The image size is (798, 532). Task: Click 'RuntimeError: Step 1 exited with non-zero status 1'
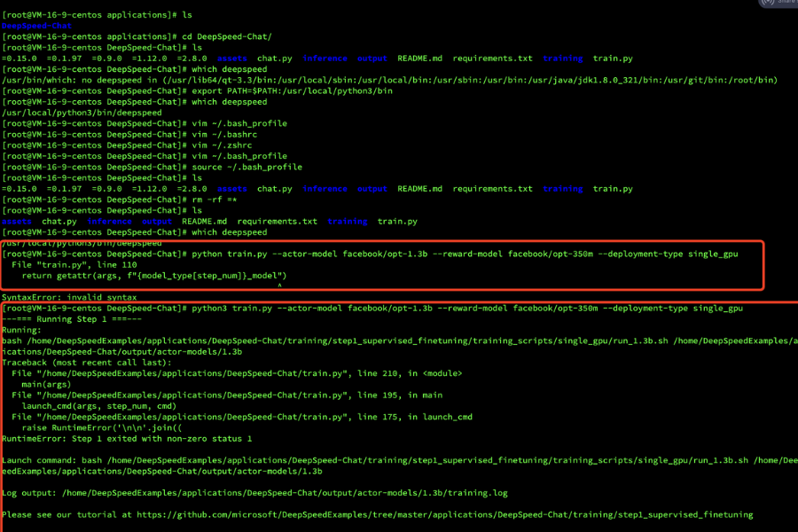pyautogui.click(x=127, y=439)
